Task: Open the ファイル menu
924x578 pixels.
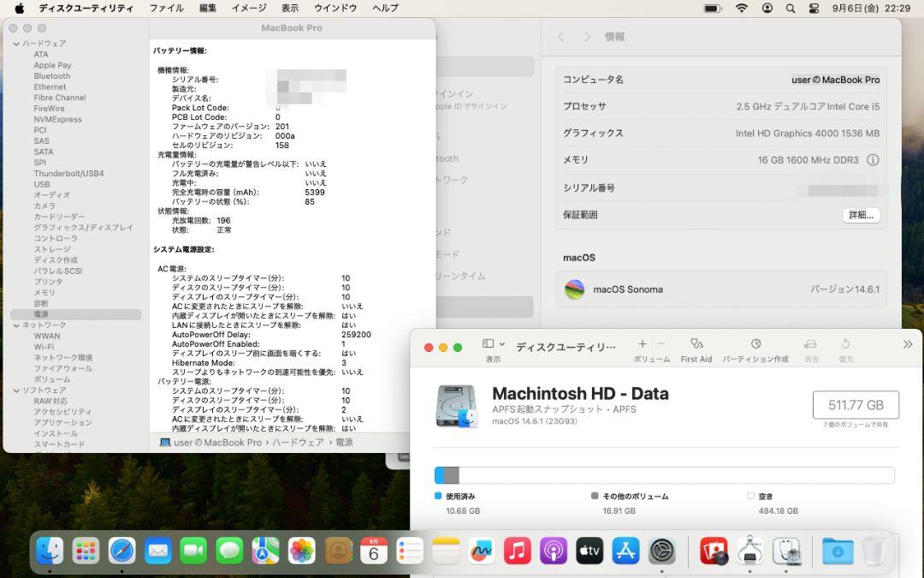Action: pyautogui.click(x=166, y=9)
